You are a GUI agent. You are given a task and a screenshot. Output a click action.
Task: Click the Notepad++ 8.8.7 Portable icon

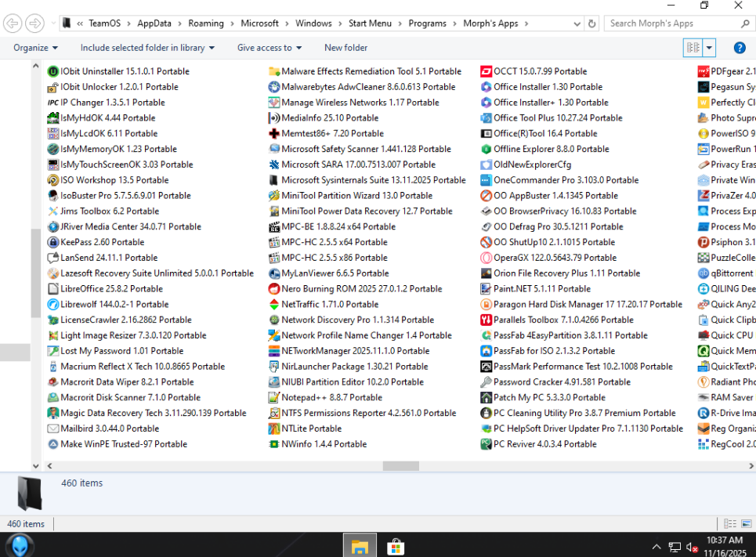pos(274,397)
